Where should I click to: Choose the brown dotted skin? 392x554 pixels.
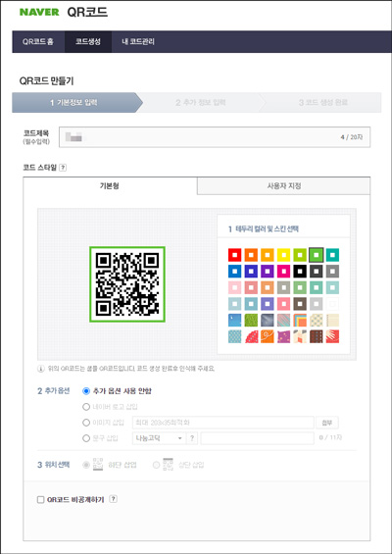317,336
